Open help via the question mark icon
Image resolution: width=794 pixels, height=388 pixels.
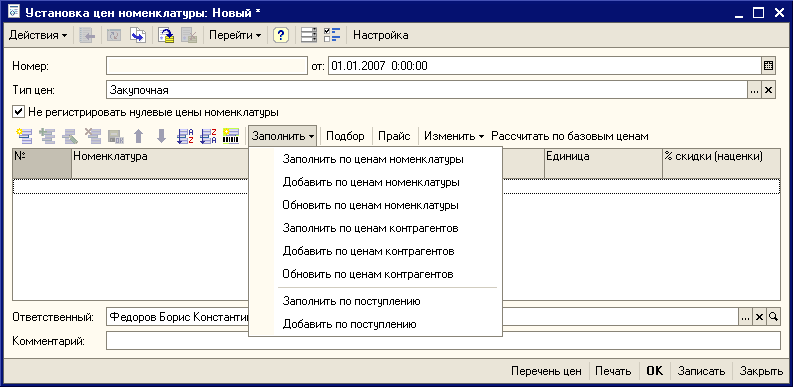tap(281, 35)
